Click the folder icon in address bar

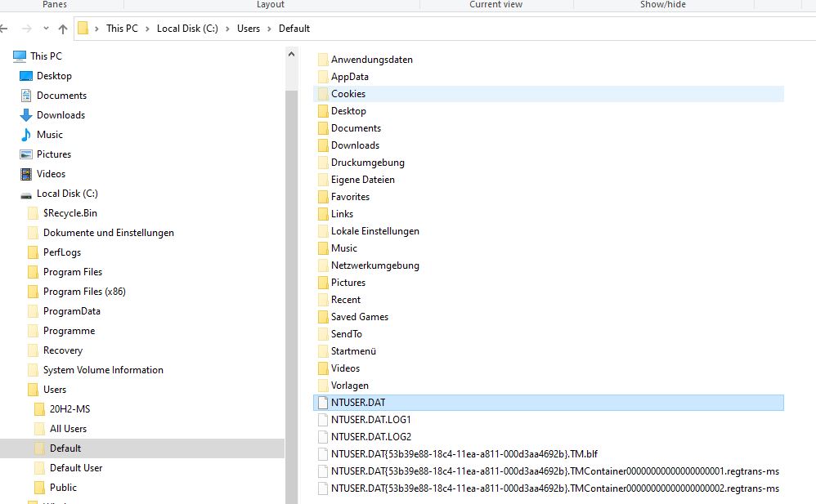(83, 28)
